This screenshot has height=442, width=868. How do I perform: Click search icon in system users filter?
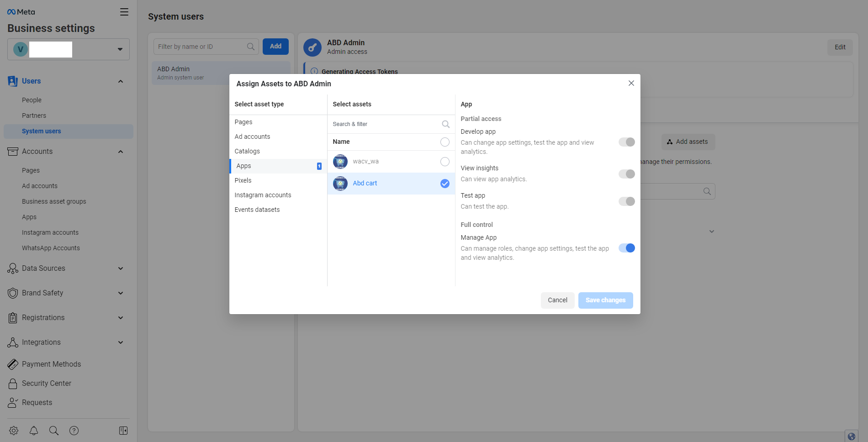251,47
